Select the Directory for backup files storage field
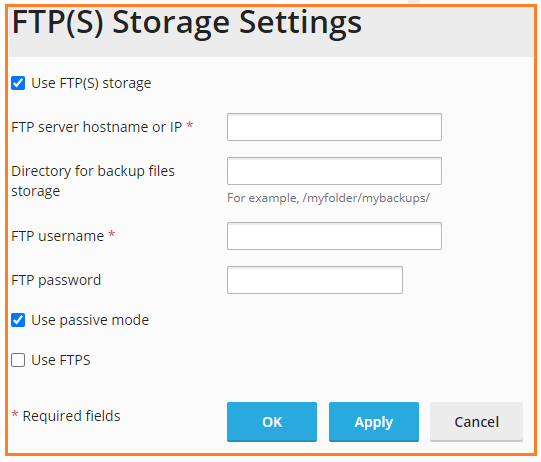 click(x=334, y=171)
